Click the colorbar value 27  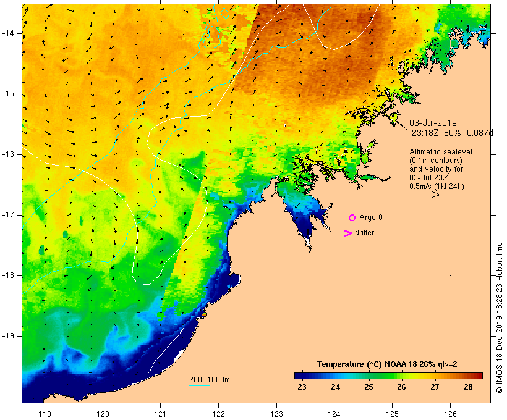[435, 387]
